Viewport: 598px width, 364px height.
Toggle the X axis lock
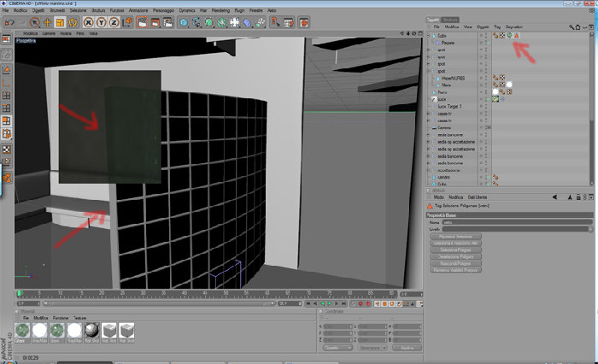(x=89, y=22)
